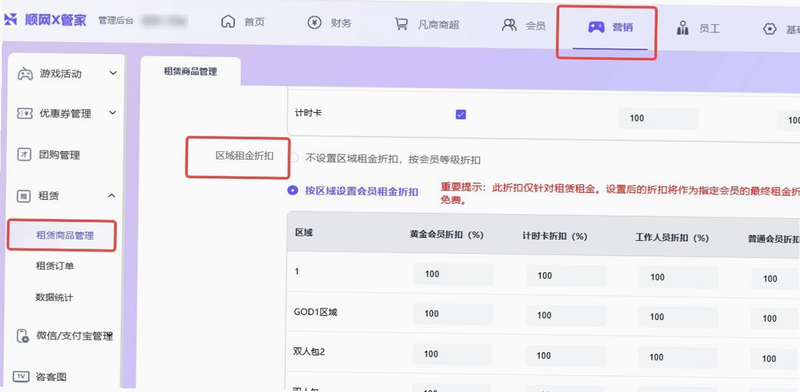Click the 首页 home icon
800x392 pixels.
pos(228,22)
